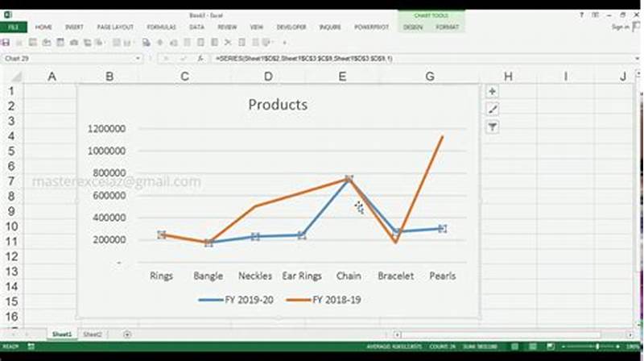Click the X delete icon in quick access toolbar
The height and width of the screenshot is (361, 644).
pyautogui.click(x=228, y=43)
